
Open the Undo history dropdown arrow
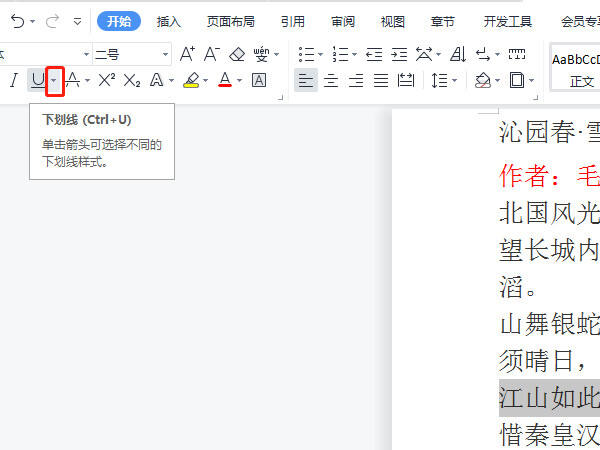33,22
